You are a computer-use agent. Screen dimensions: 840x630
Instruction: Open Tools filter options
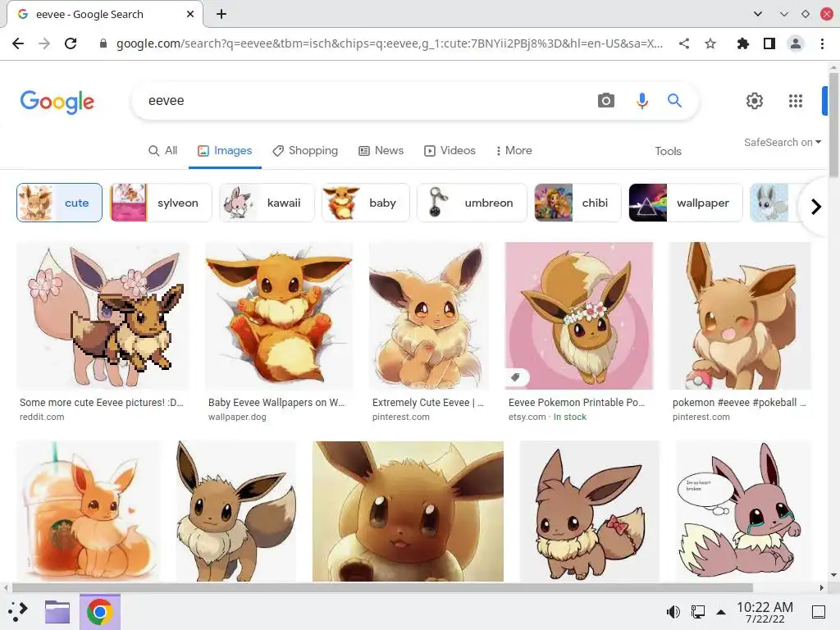pyautogui.click(x=668, y=151)
